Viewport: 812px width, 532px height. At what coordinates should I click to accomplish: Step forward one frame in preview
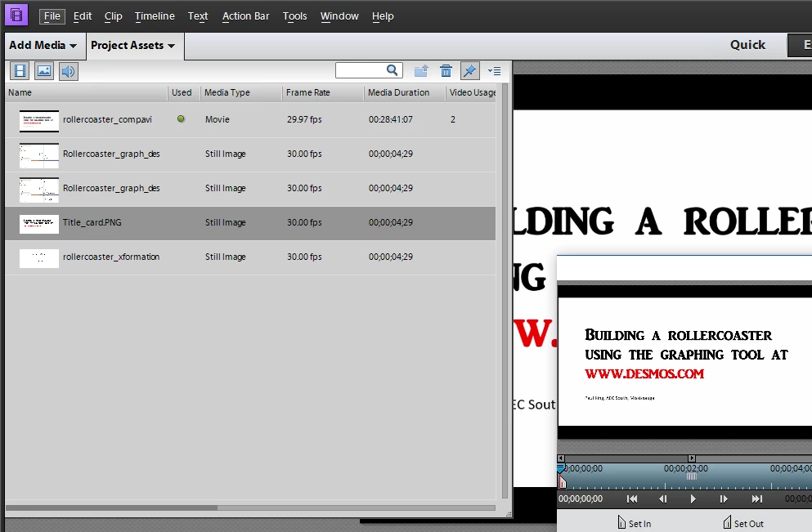(724, 498)
